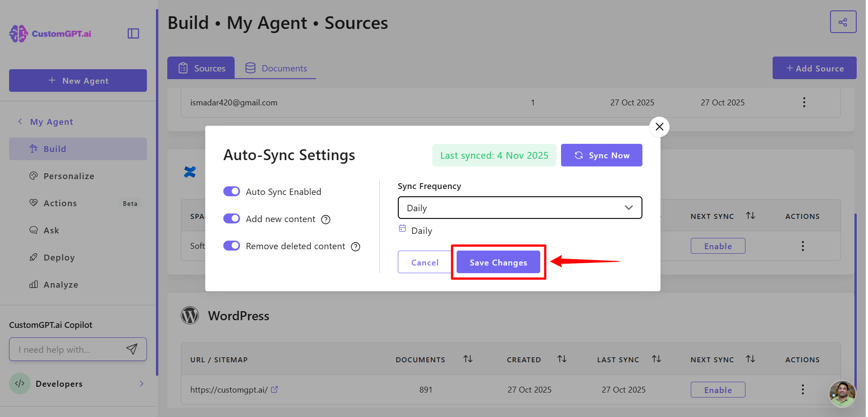This screenshot has width=868, height=417.
Task: Open Personalize in sidebar
Action: point(78,176)
